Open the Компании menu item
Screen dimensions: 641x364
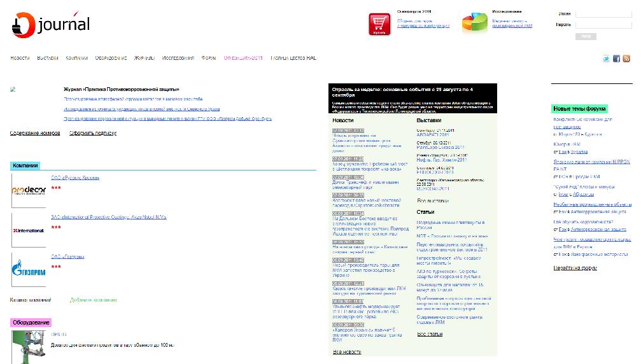[77, 58]
